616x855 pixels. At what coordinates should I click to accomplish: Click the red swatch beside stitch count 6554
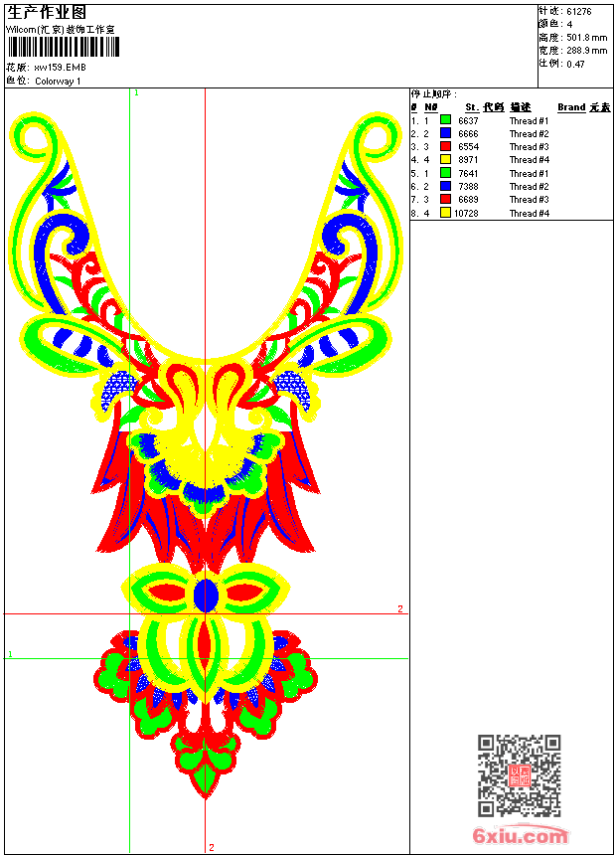[x=445, y=146]
